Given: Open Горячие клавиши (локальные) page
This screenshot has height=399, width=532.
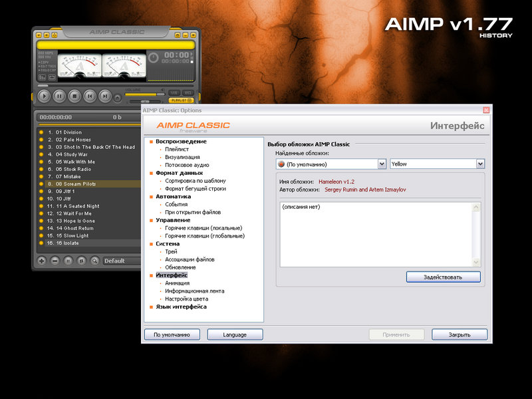Looking at the screenshot, I should (x=203, y=228).
